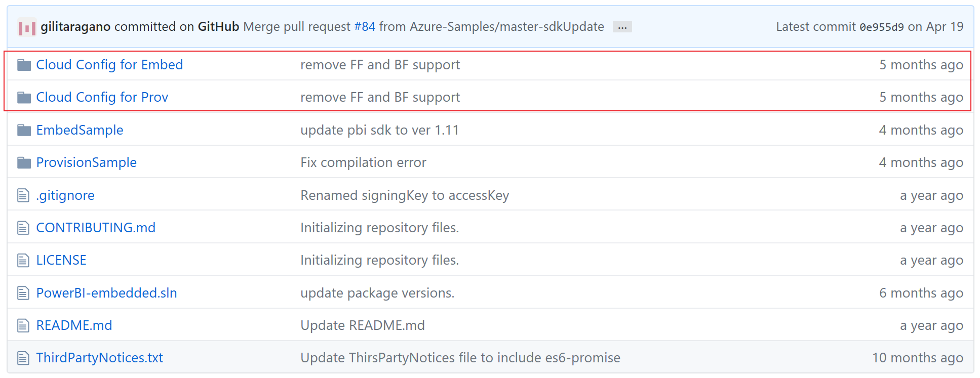980x378 pixels.
Task: Open the CONTRIBUTING.md file
Action: click(x=95, y=227)
